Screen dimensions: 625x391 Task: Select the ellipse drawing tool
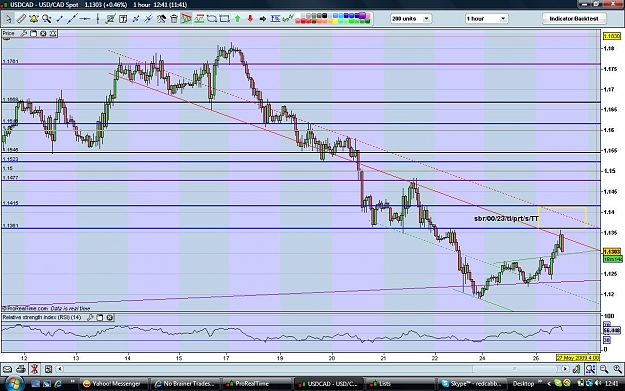(212, 19)
